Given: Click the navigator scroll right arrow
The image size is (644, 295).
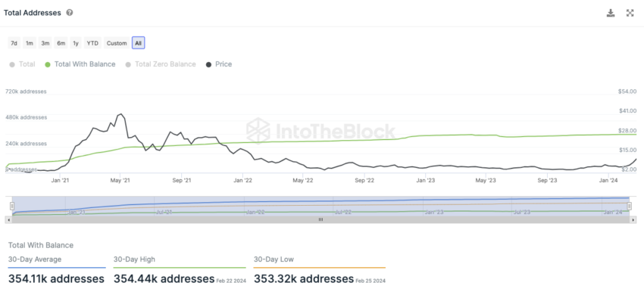Looking at the screenshot, I should point(633,220).
